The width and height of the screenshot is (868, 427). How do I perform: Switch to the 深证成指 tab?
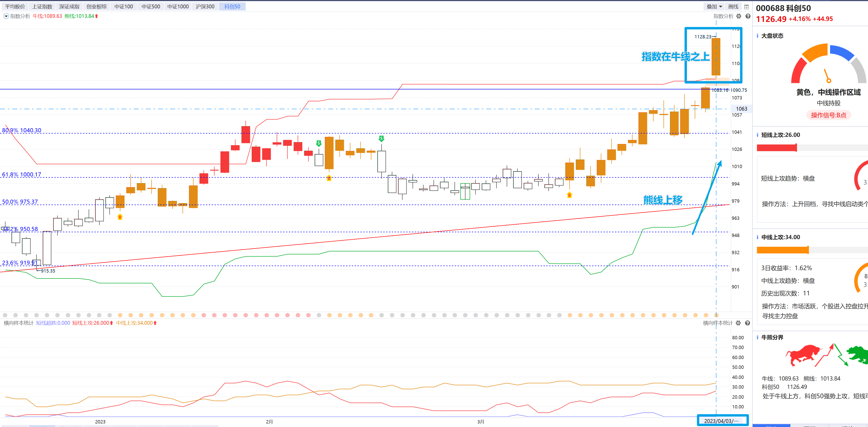(69, 6)
